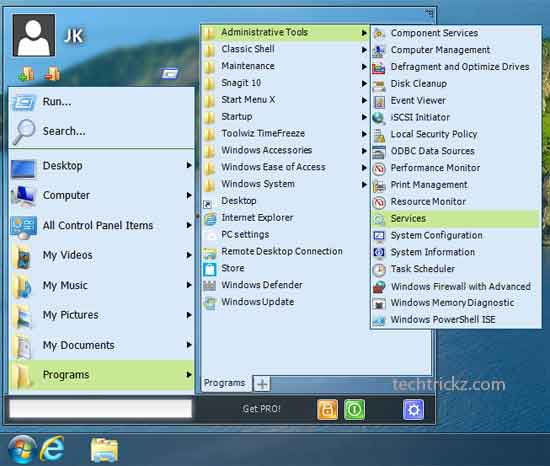Click the Windows Update icon
This screenshot has width=550, height=466.
(x=210, y=303)
